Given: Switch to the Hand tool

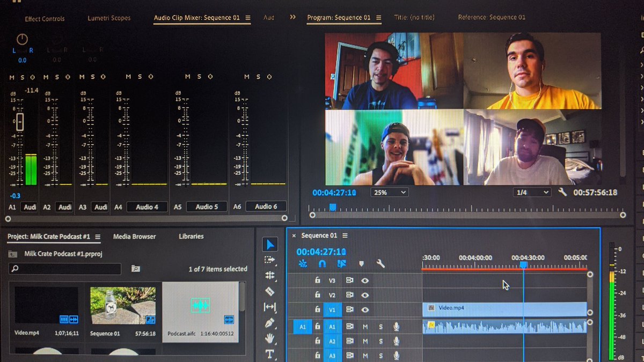Looking at the screenshot, I should [x=269, y=338].
